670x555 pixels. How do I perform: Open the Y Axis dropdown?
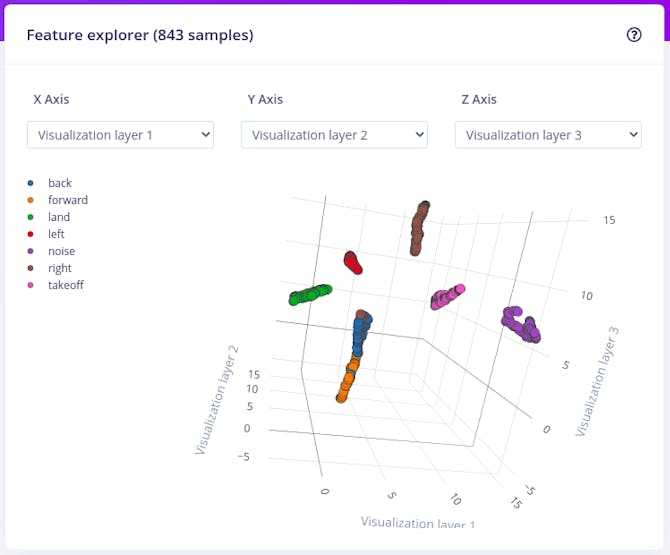coord(334,134)
